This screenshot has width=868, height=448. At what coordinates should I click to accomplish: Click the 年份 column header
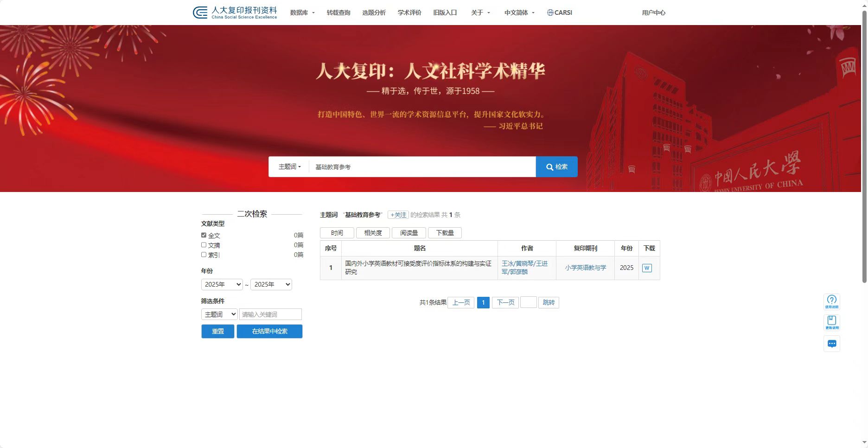(626, 249)
